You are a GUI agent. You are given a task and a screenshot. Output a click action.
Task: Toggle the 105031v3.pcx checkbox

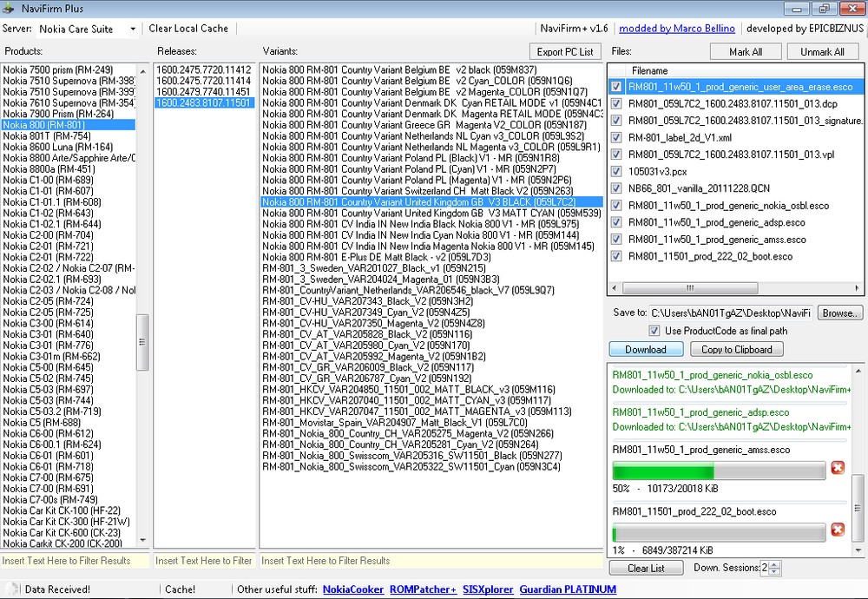click(x=615, y=172)
